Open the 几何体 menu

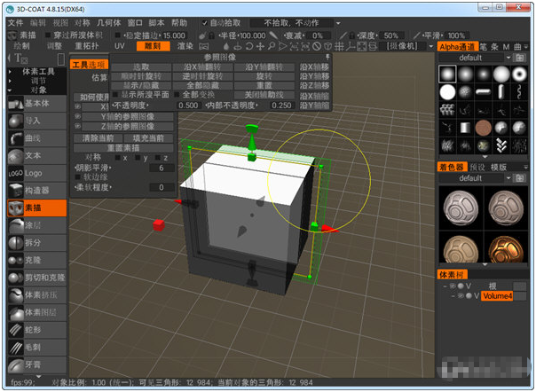click(109, 21)
